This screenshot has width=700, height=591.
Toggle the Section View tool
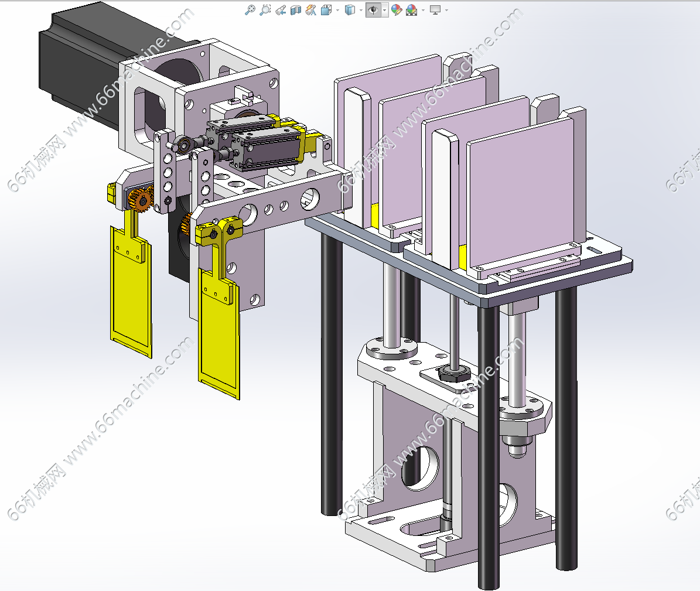click(296, 10)
